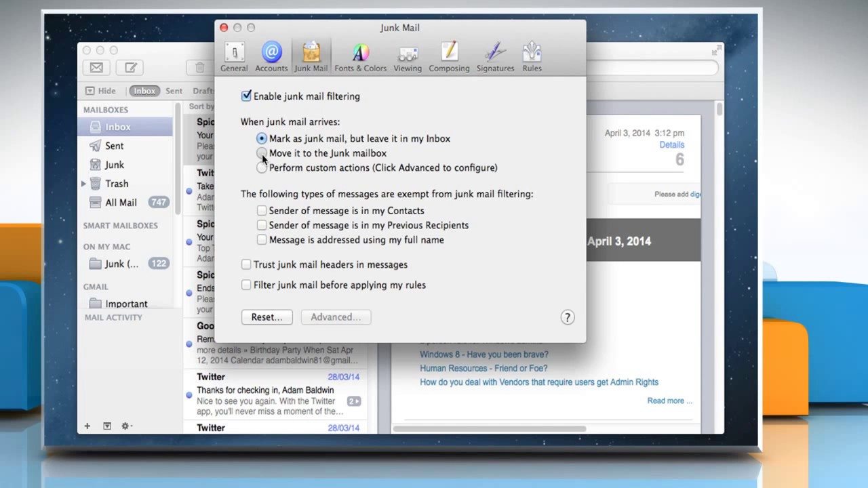
Task: Toggle Enable junk mail filtering checkbox
Action: click(246, 96)
